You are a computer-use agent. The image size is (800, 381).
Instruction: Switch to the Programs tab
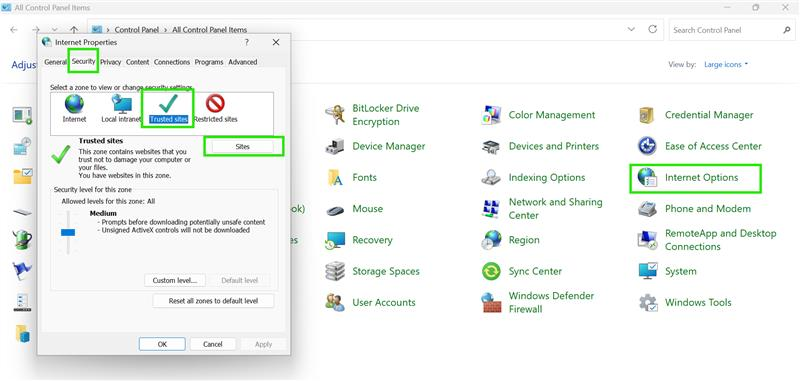click(209, 62)
